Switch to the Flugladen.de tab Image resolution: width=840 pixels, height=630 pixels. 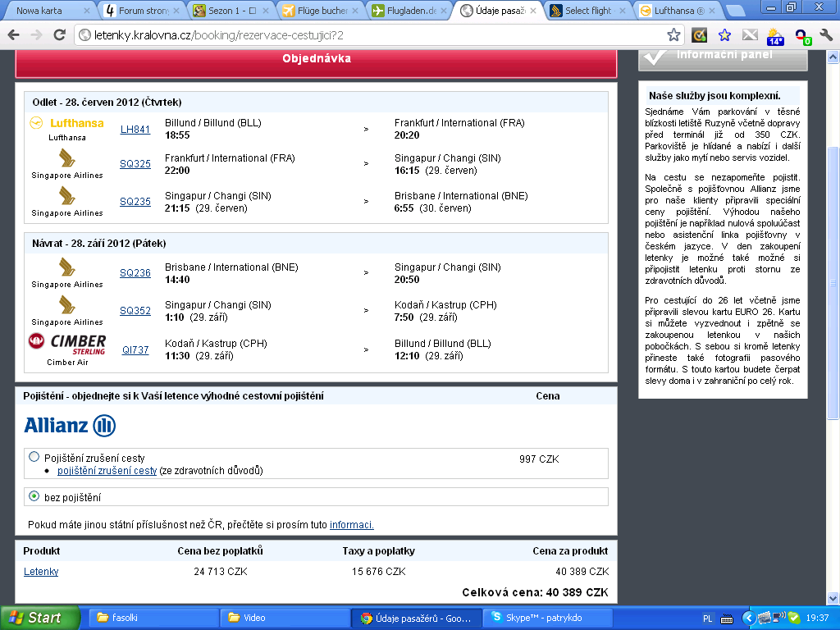pos(410,11)
